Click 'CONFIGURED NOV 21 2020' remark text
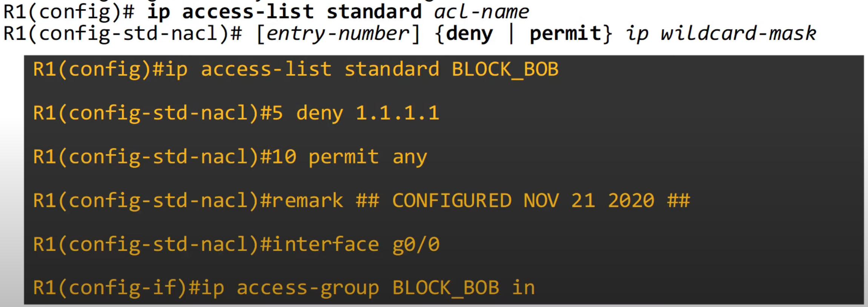This screenshot has height=307, width=868. tap(523, 201)
